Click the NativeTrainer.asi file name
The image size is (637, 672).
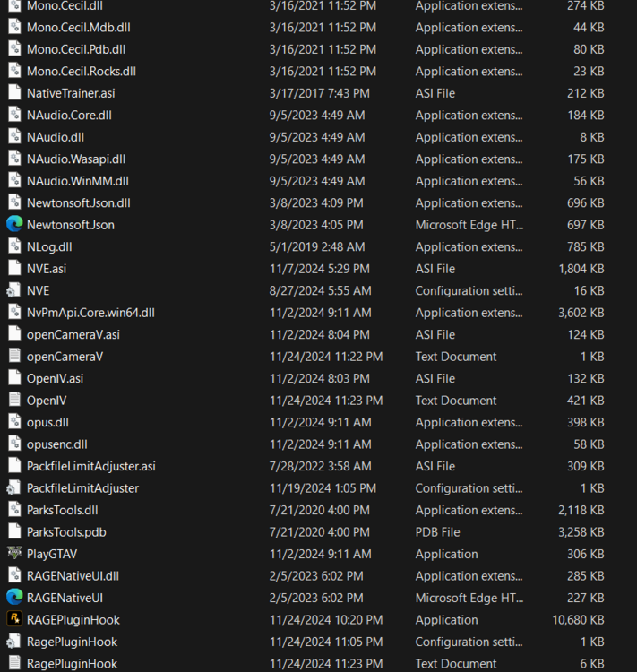tap(71, 93)
